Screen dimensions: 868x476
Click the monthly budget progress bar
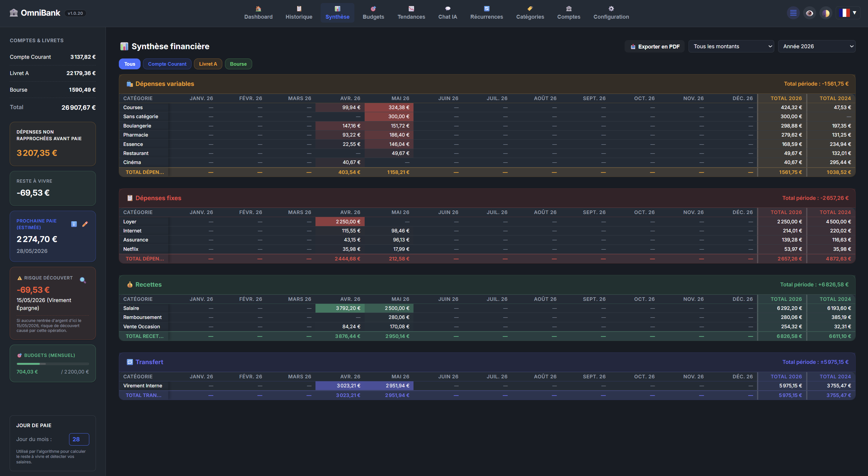click(53, 364)
